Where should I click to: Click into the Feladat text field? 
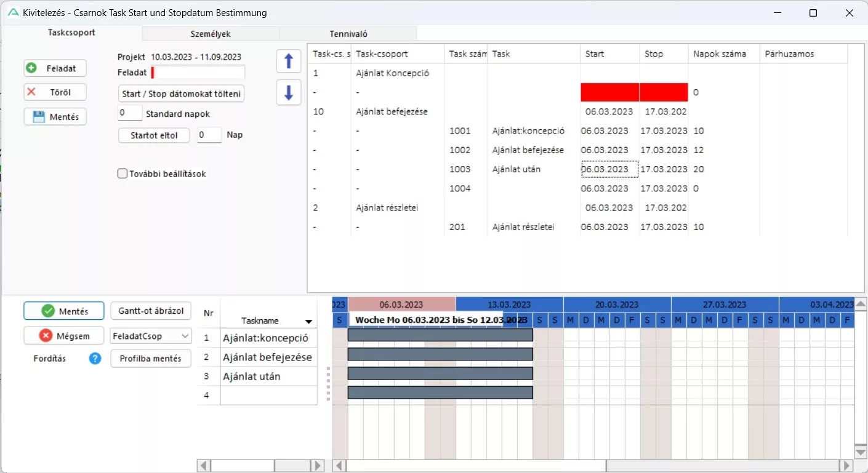(x=198, y=73)
